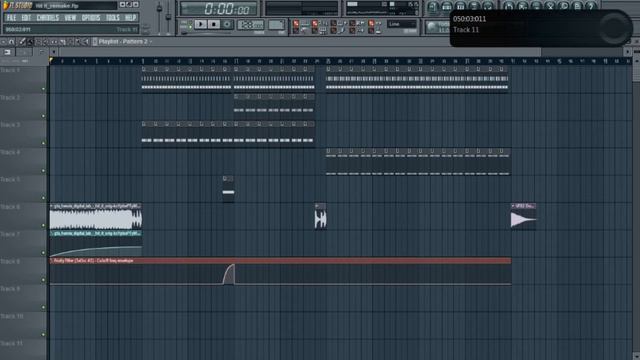640x360 pixels.
Task: Open the TOOLS menu
Action: coord(113,18)
